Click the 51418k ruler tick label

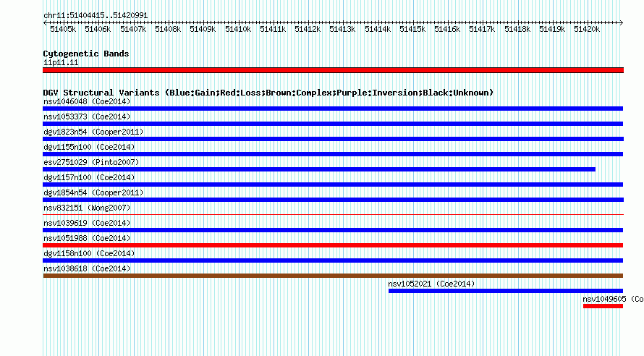coord(517,30)
